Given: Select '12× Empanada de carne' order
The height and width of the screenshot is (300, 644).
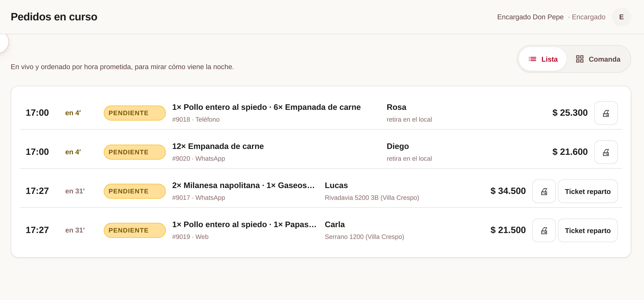Looking at the screenshot, I should pos(218,146).
